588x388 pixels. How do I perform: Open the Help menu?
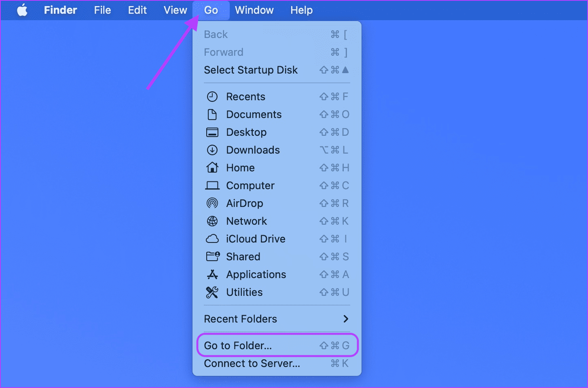[302, 10]
